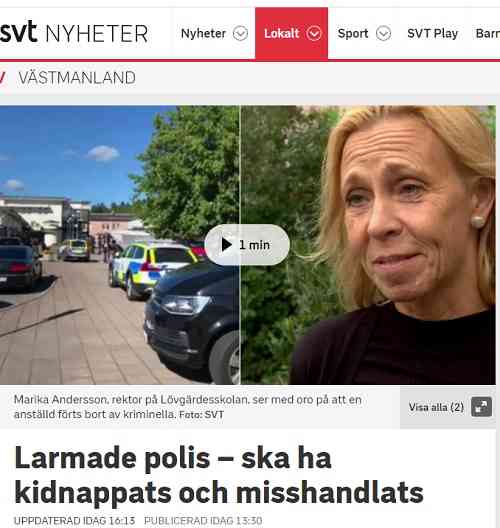
Task: Expand the Nyheter chevron dropdown
Action: 240,33
